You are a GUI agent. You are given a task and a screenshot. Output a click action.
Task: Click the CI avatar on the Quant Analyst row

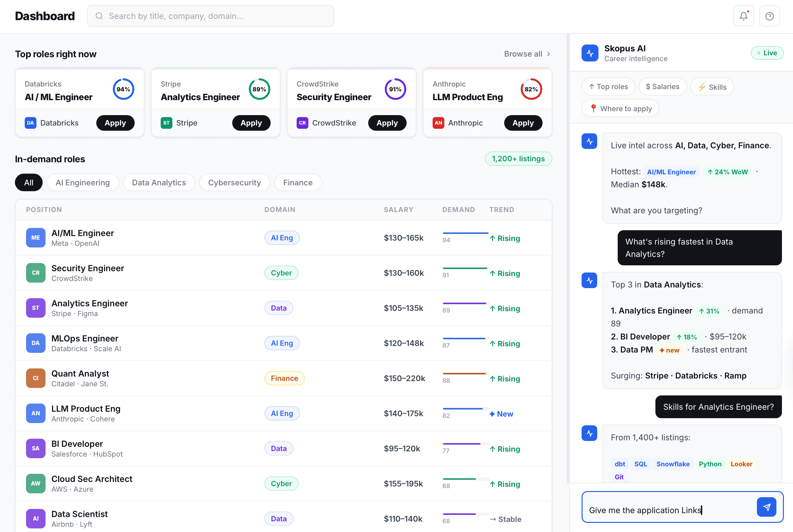click(36, 378)
